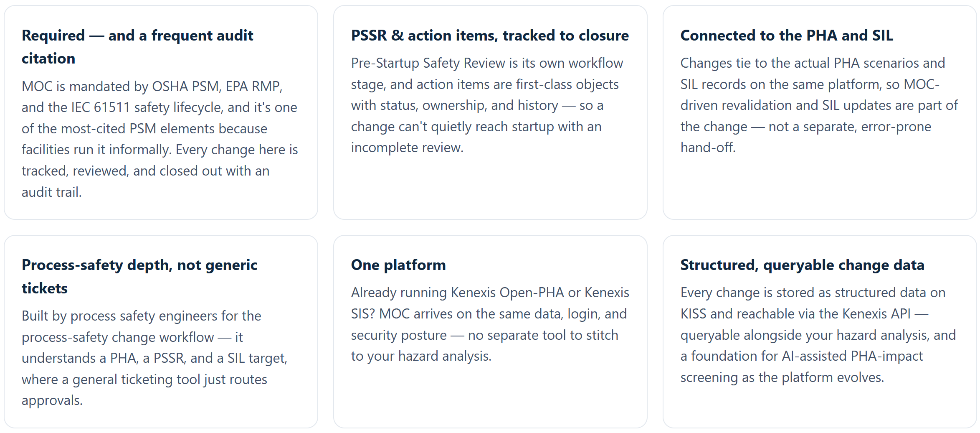The image size is (980, 433).
Task: Click the 'Required — and a frequent audit citation' heading
Action: tap(138, 47)
